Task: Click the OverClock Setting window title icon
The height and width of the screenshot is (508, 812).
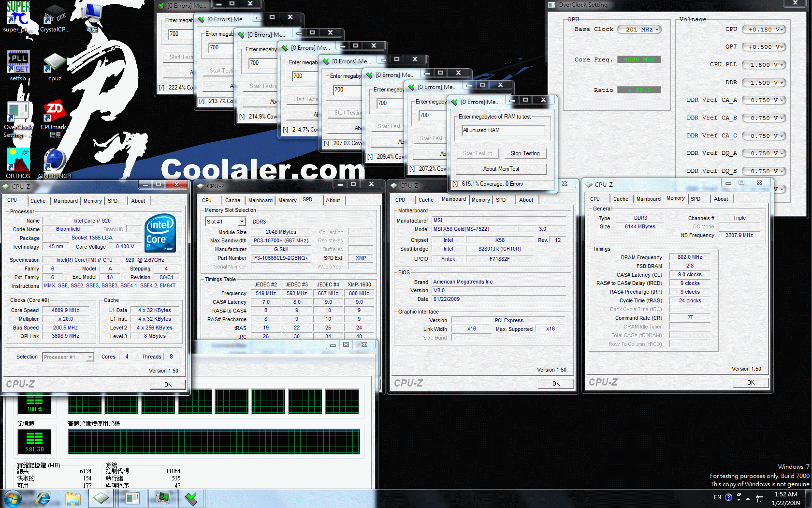Action: [552, 5]
